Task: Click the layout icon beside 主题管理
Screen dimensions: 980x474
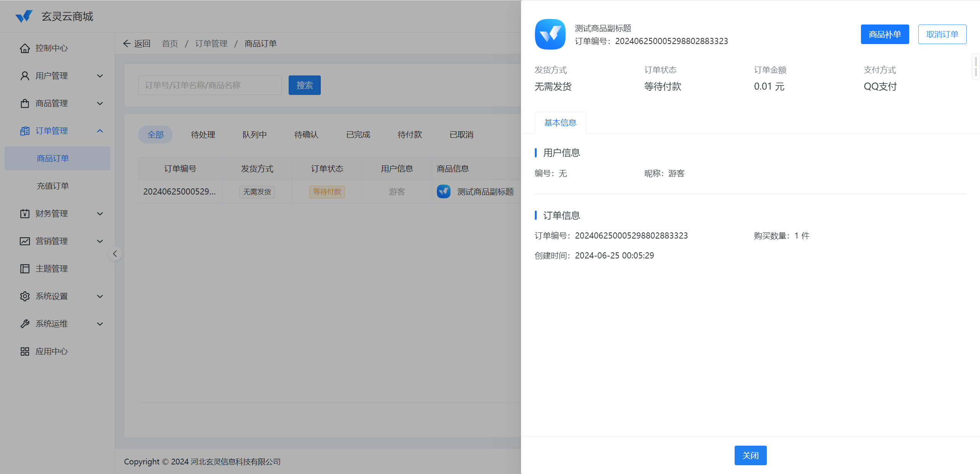Action: tap(25, 269)
